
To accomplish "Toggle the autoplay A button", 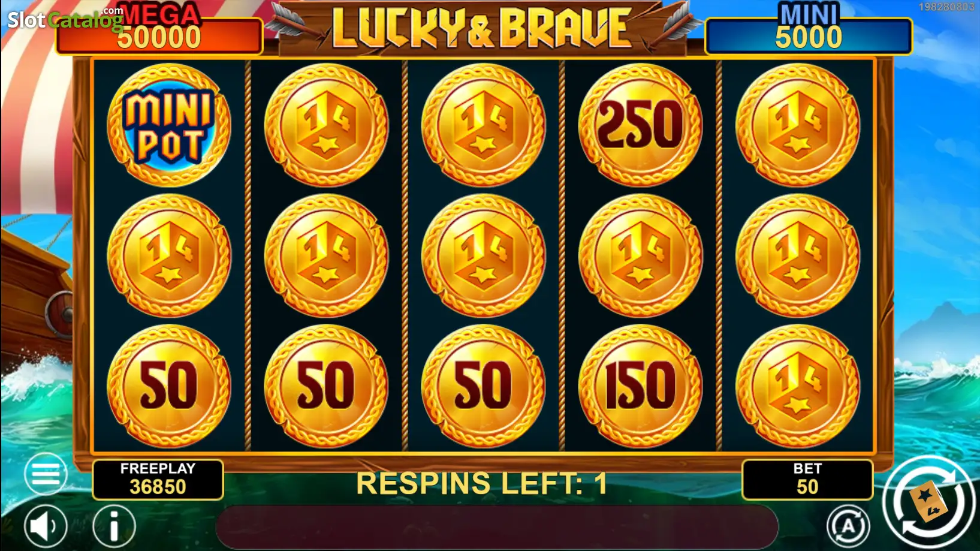I will (x=848, y=526).
